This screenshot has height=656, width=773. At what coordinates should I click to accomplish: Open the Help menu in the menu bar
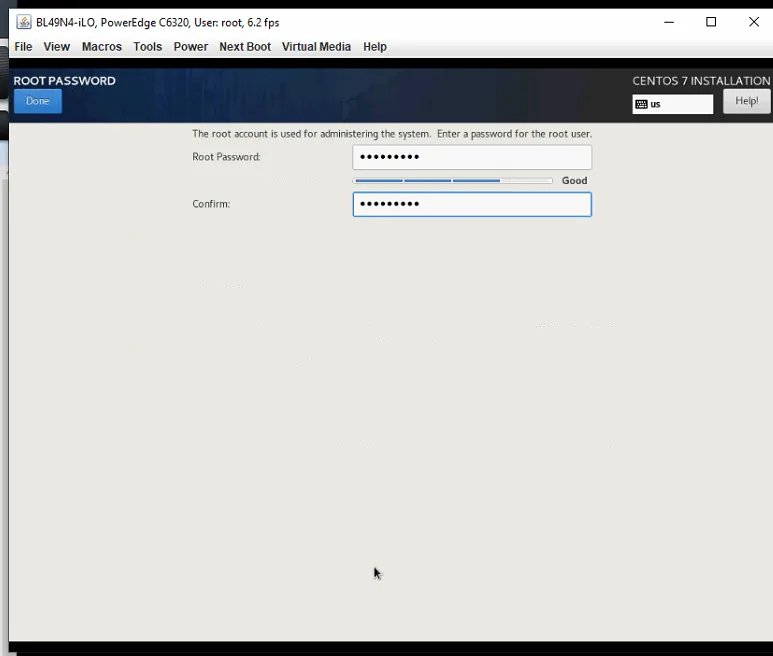click(x=375, y=47)
